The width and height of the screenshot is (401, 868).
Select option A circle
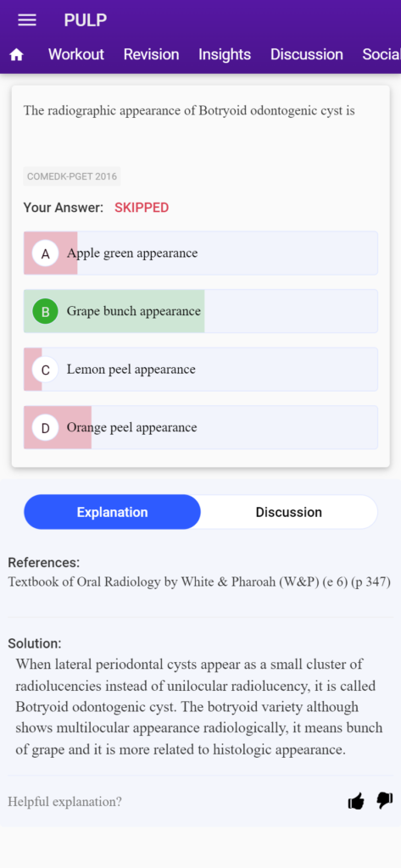[x=46, y=253]
